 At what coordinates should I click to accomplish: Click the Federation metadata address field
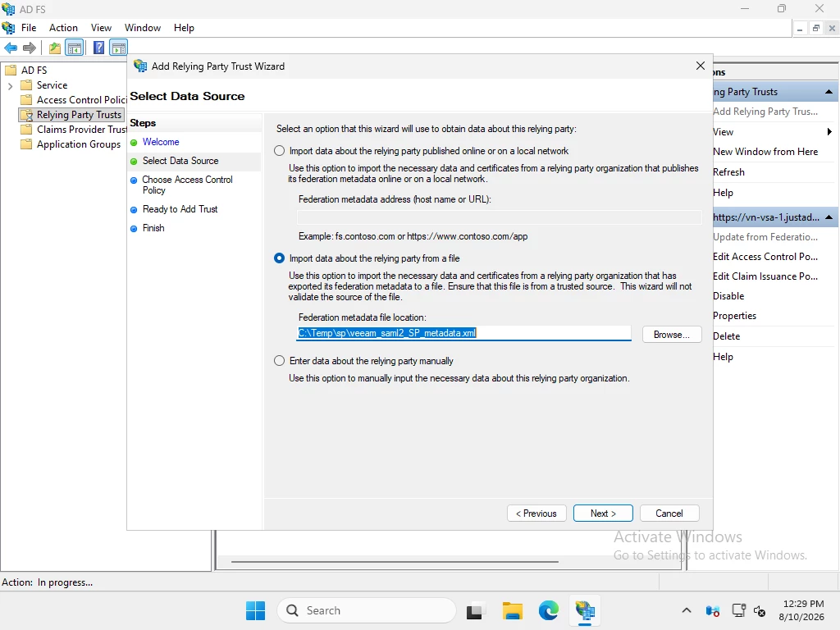click(x=499, y=217)
